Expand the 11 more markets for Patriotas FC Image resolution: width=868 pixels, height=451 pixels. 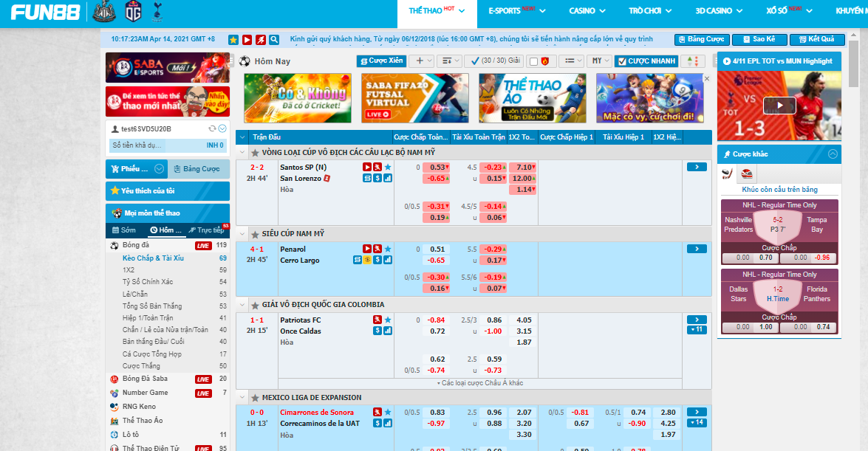pos(697,330)
